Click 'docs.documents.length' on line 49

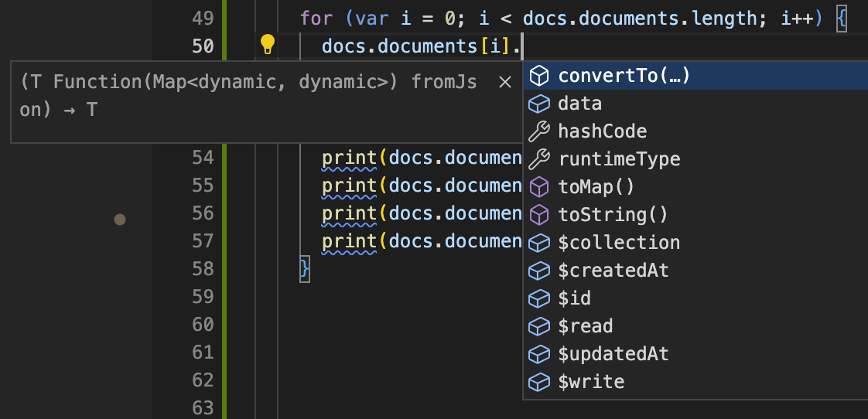(x=641, y=19)
